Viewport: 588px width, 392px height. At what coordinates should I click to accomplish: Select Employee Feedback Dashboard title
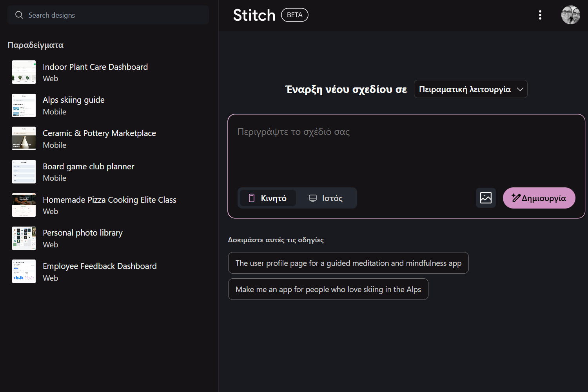(100, 266)
